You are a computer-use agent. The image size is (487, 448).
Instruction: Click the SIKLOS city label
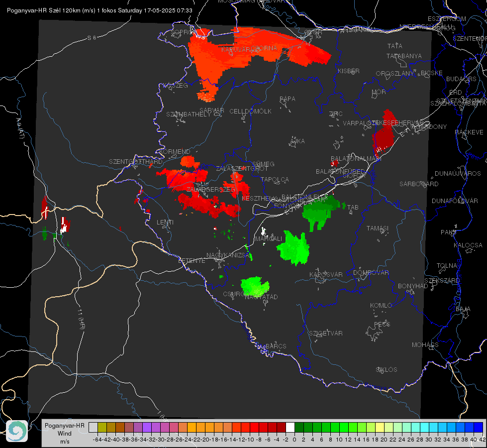pos(387,370)
